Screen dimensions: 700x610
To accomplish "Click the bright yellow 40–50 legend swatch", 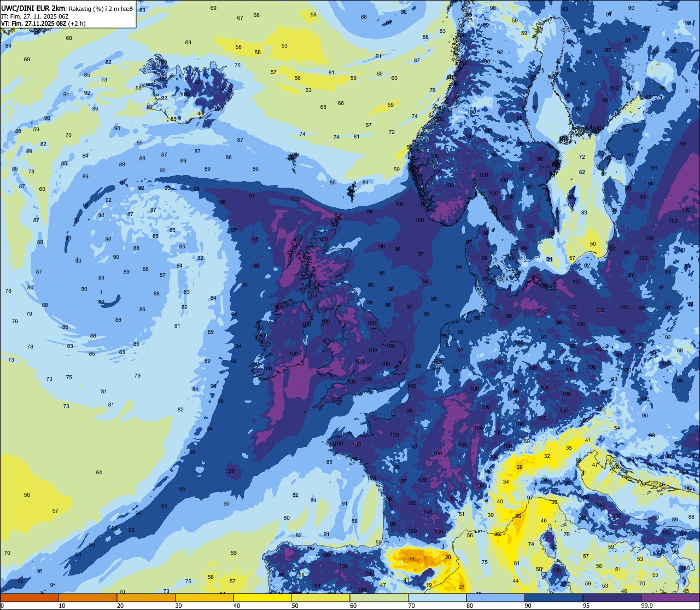I will click(262, 597).
